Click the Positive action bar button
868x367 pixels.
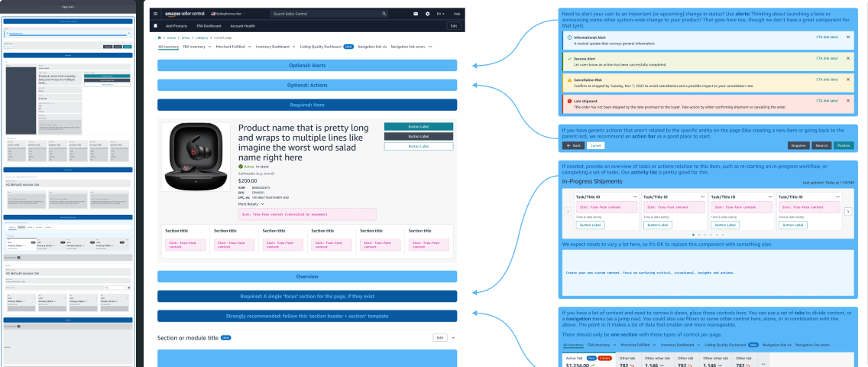(x=844, y=145)
